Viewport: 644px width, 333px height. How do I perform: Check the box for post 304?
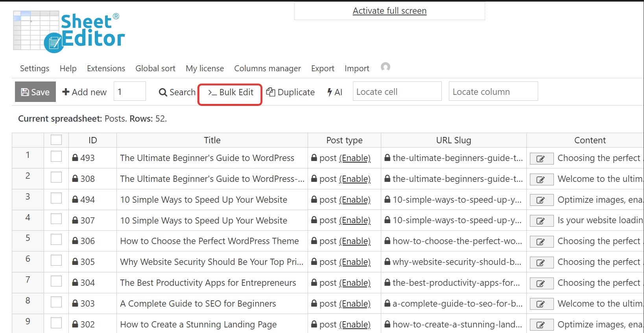(56, 281)
